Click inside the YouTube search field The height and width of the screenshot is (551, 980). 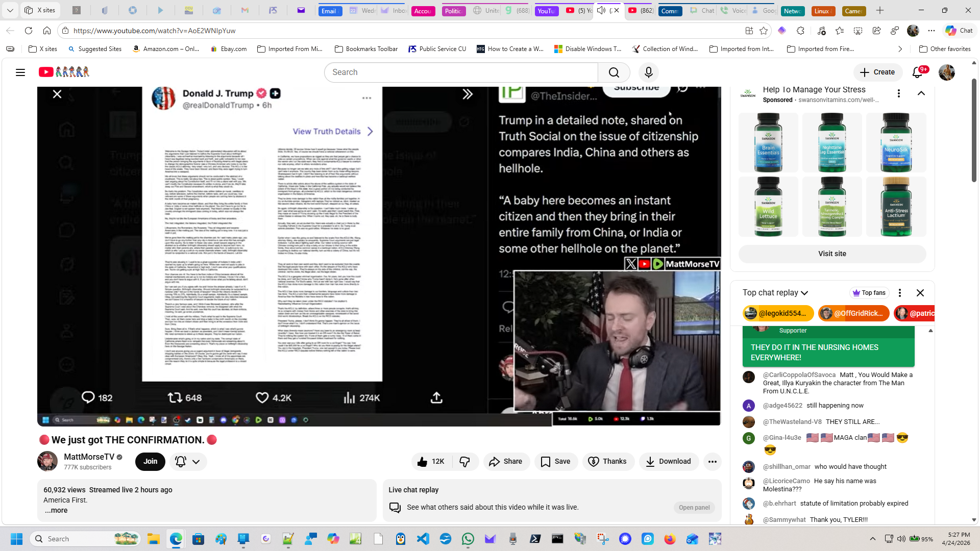coord(459,72)
